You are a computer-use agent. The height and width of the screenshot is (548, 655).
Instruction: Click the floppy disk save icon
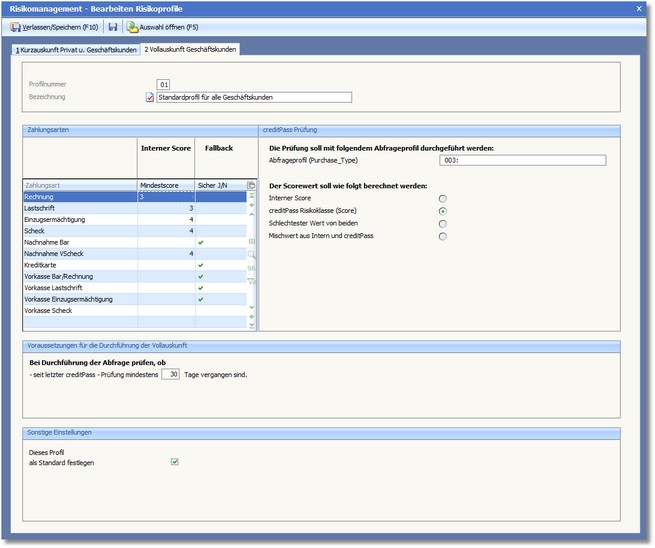[x=113, y=27]
